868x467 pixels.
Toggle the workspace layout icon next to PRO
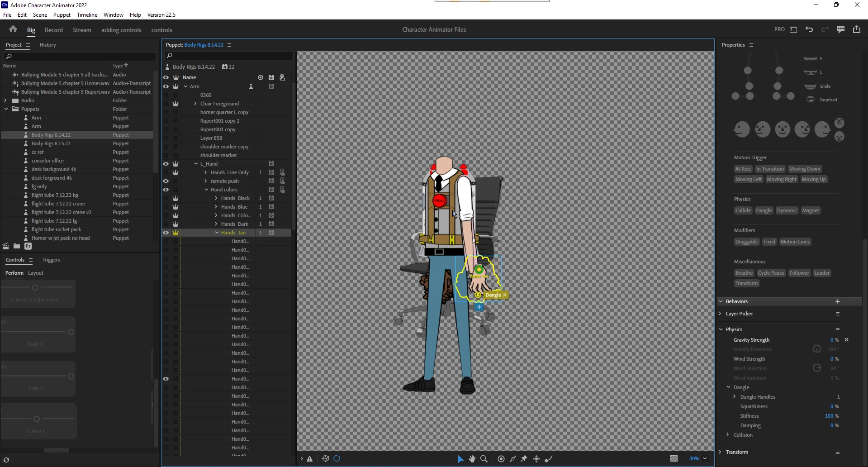793,29
